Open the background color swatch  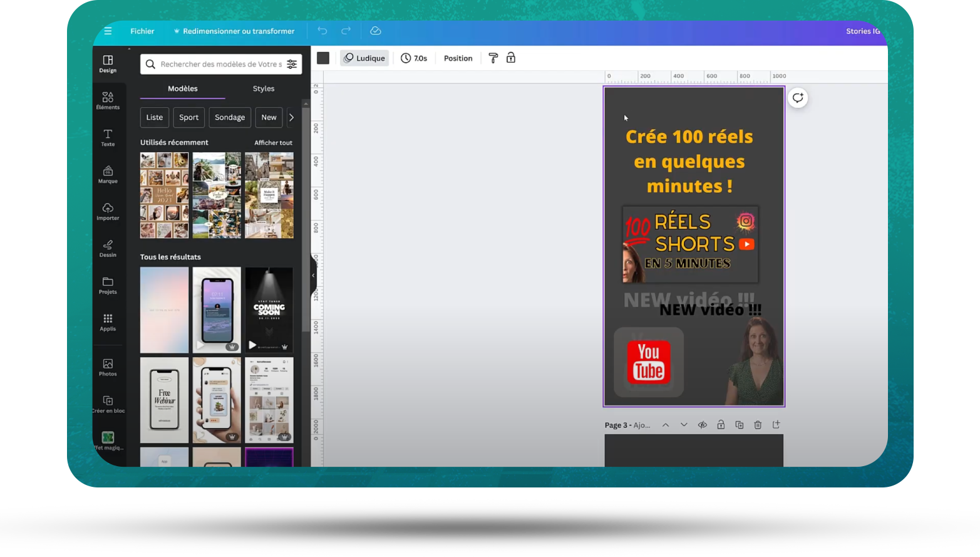[323, 58]
